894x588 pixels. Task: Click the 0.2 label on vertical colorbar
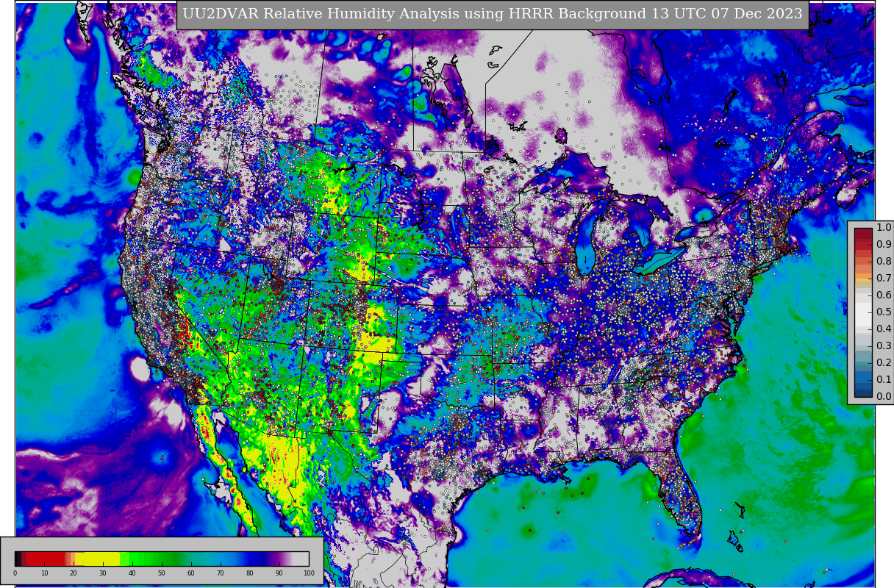click(884, 363)
